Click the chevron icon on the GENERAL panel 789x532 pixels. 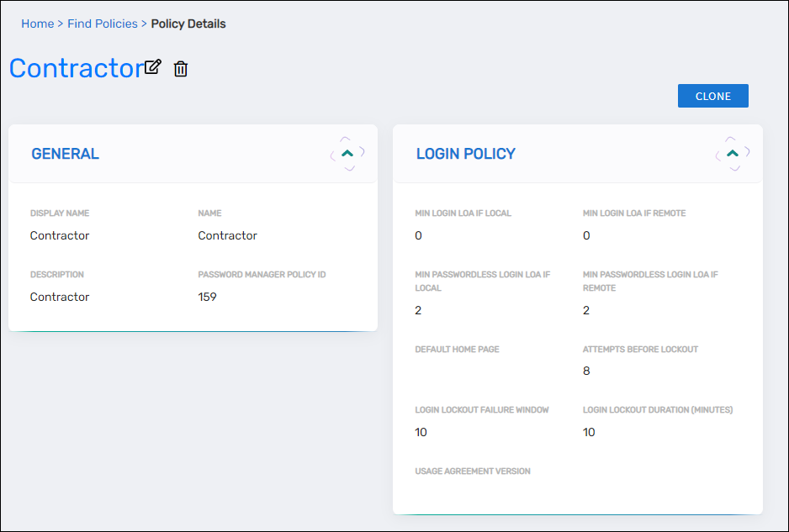347,154
